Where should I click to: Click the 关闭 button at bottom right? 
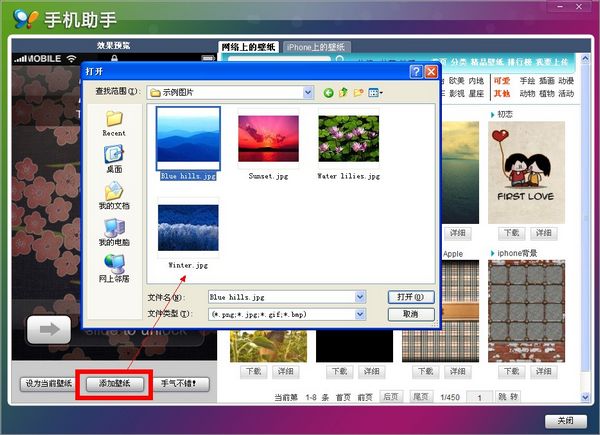pyautogui.click(x=566, y=421)
